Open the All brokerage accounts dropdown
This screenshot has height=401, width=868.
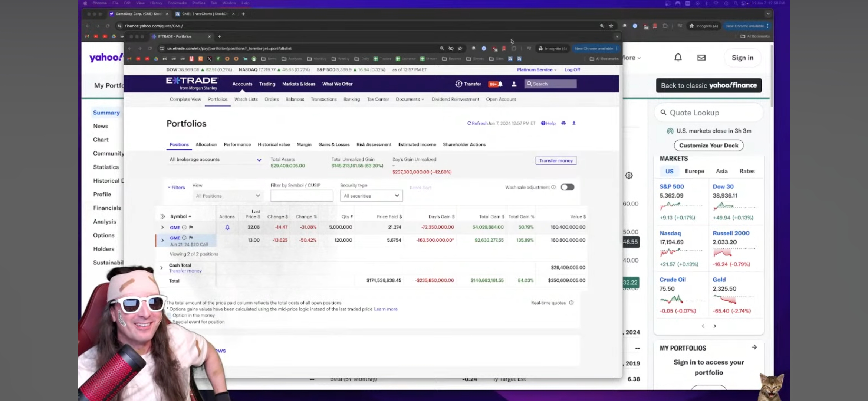(215, 160)
